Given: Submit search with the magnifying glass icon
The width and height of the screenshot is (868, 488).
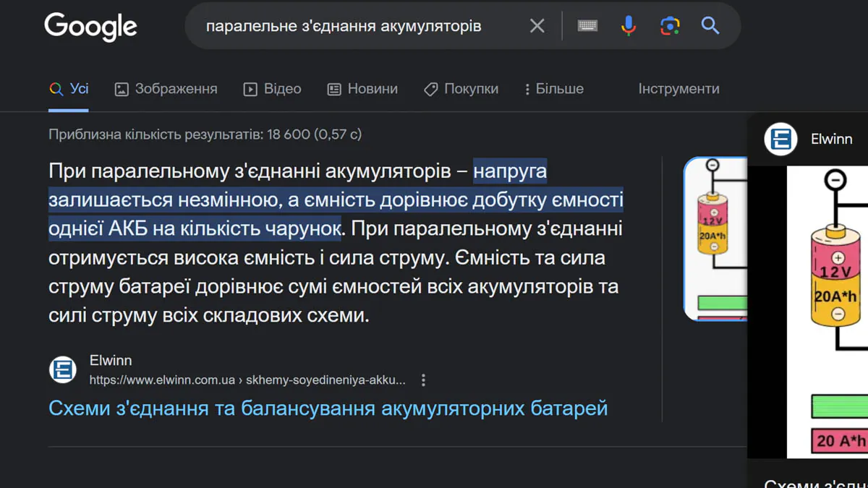Looking at the screenshot, I should point(710,26).
